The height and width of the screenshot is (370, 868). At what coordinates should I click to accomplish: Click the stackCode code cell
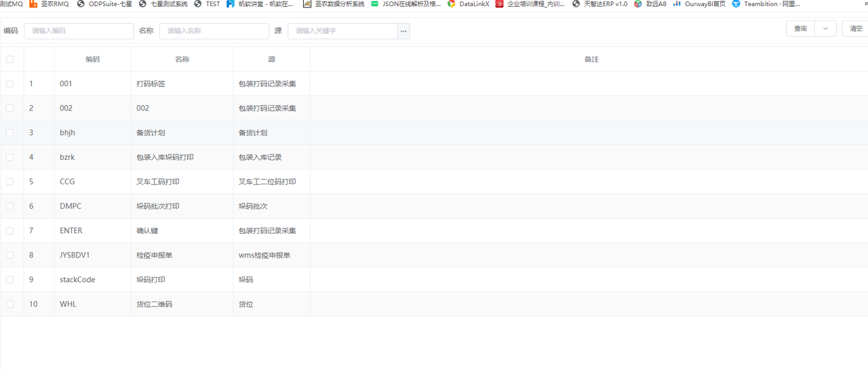coord(93,280)
